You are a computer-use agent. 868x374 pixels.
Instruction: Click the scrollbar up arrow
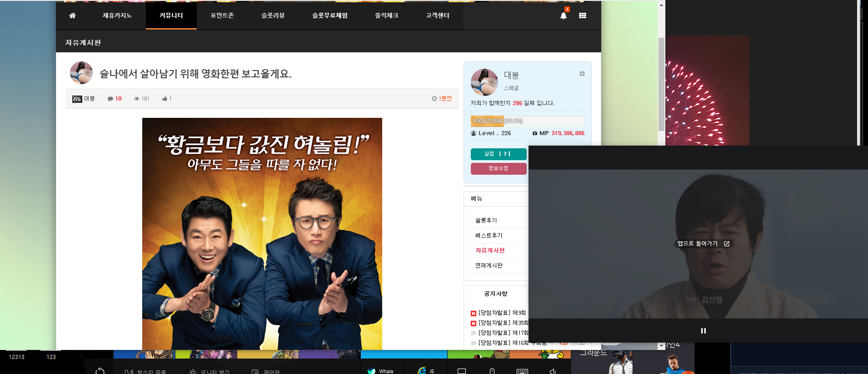pos(661,5)
